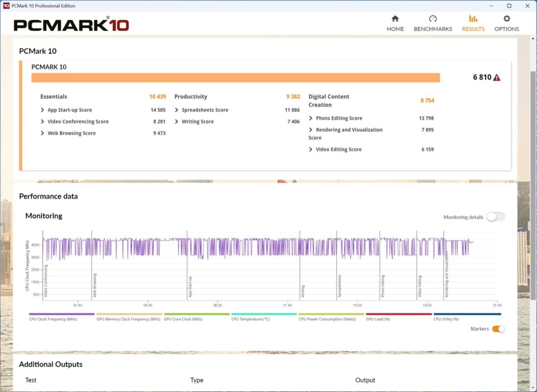537x392 pixels.
Task: Click the Photo Editing value 13 798
Action: 426,118
